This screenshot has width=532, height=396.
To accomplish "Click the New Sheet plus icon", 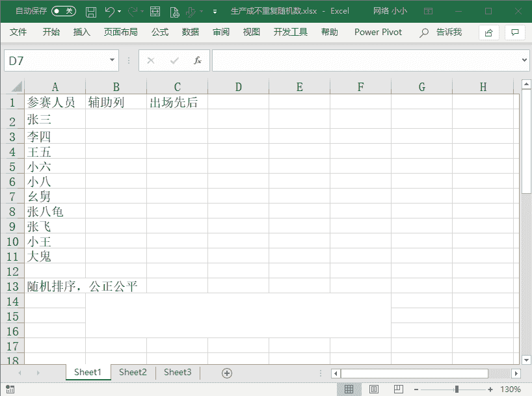I will [226, 373].
